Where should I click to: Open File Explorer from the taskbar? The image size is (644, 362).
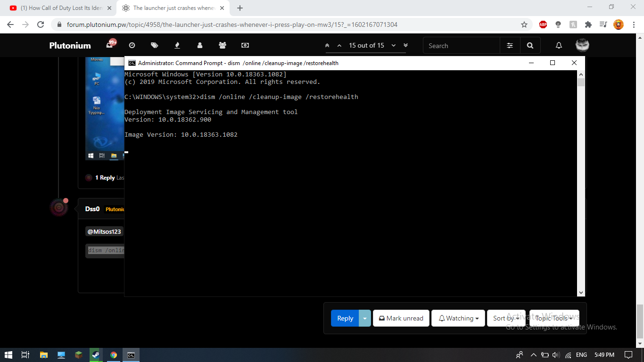click(x=43, y=355)
